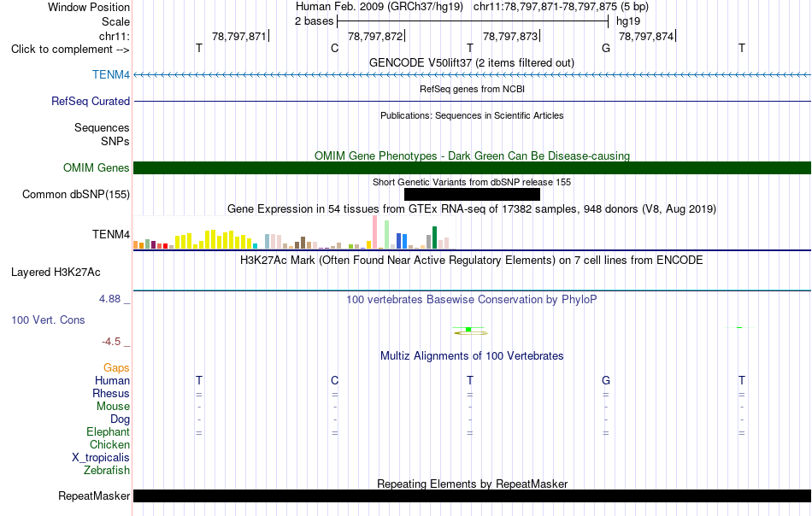Click the 'Zebrafish' species label
812x516 pixels.
pyautogui.click(x=107, y=471)
